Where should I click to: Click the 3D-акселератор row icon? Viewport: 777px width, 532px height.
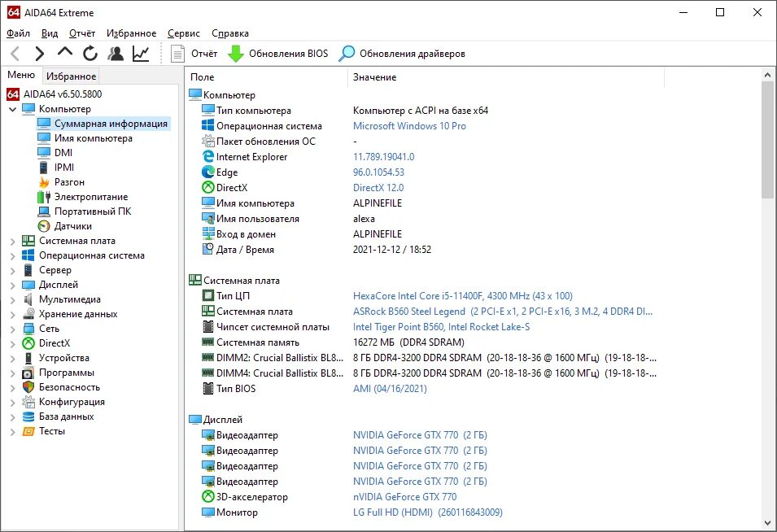click(208, 496)
